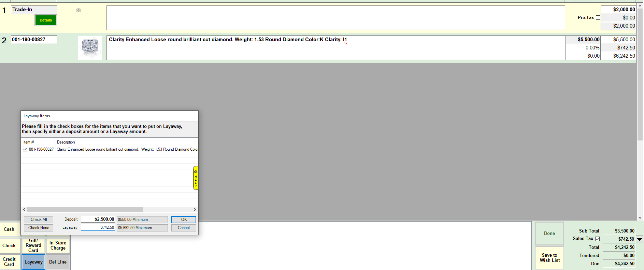Click into the Deposit amount field

(x=98, y=219)
